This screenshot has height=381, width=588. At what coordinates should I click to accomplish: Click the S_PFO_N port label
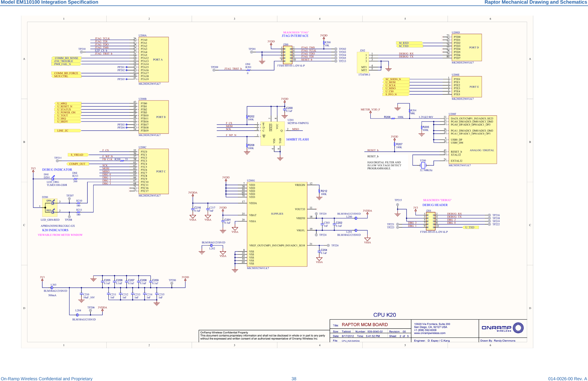tap(396, 94)
